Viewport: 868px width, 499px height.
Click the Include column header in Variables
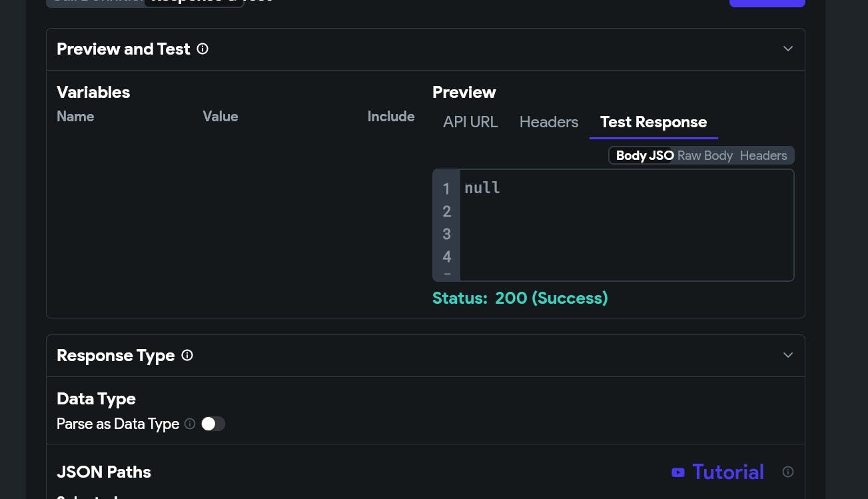pyautogui.click(x=391, y=116)
